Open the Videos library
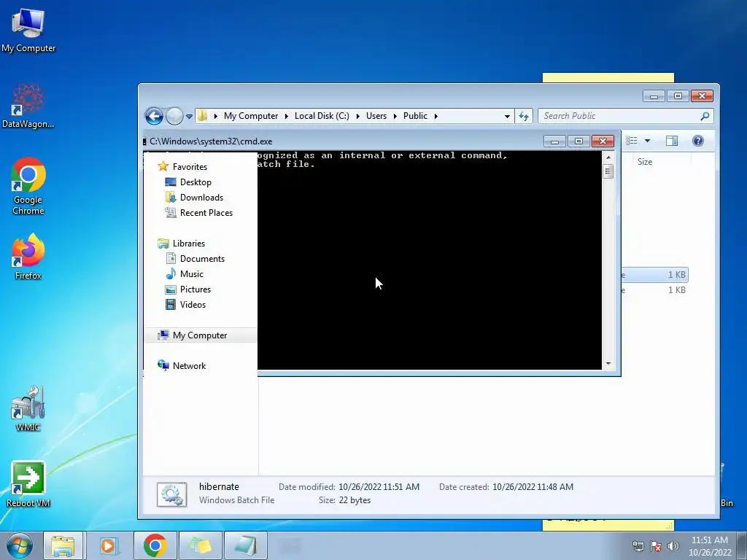 click(x=193, y=304)
